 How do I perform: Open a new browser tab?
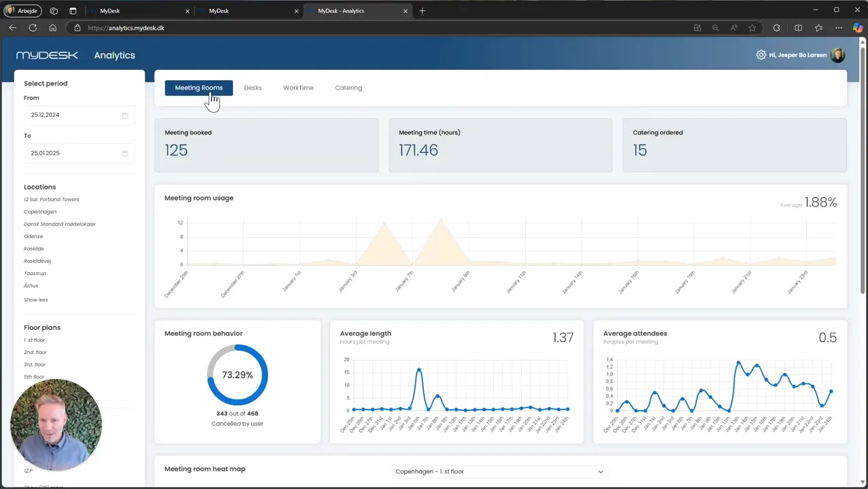click(422, 11)
